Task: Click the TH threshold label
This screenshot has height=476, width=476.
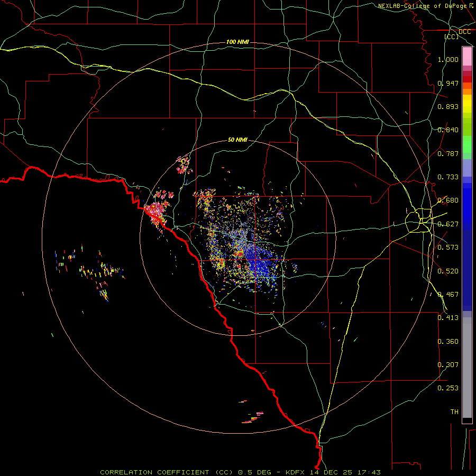Action: point(454,412)
